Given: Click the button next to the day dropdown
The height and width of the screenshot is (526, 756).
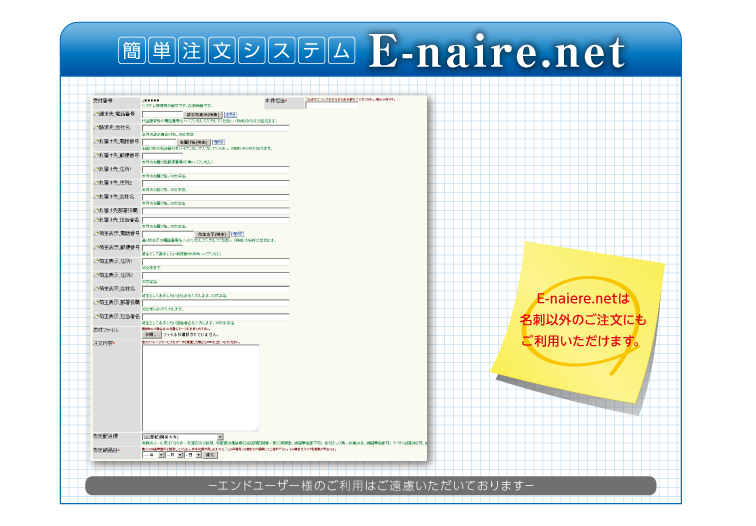Looking at the screenshot, I should 210,455.
